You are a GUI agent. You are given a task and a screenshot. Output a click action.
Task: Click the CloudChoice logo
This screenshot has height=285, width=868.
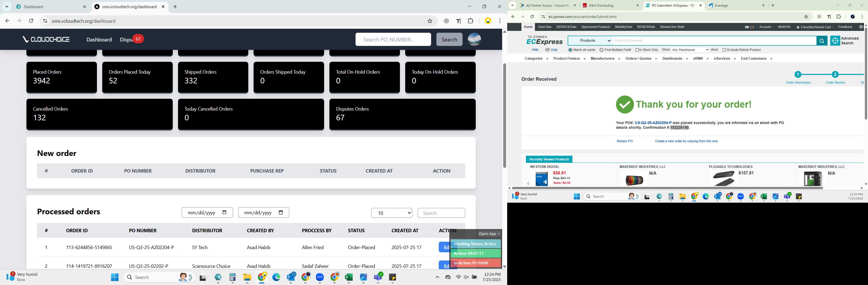point(46,39)
